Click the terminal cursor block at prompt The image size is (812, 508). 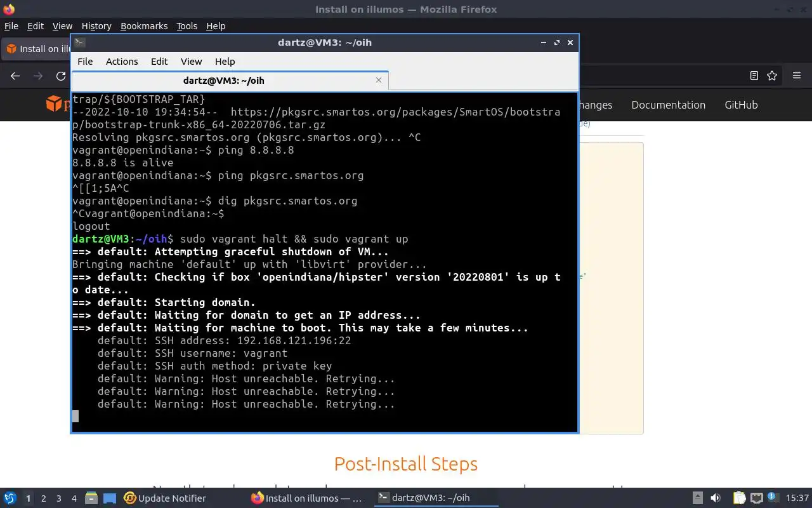pos(75,417)
